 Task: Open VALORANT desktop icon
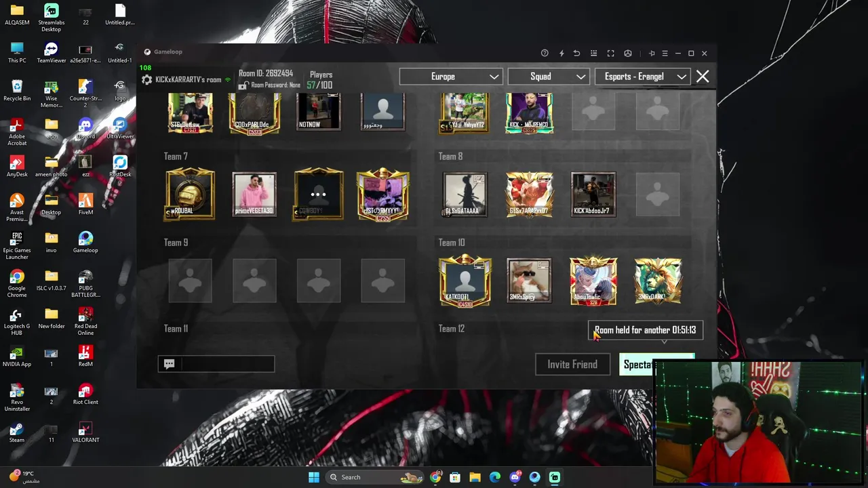85,432
